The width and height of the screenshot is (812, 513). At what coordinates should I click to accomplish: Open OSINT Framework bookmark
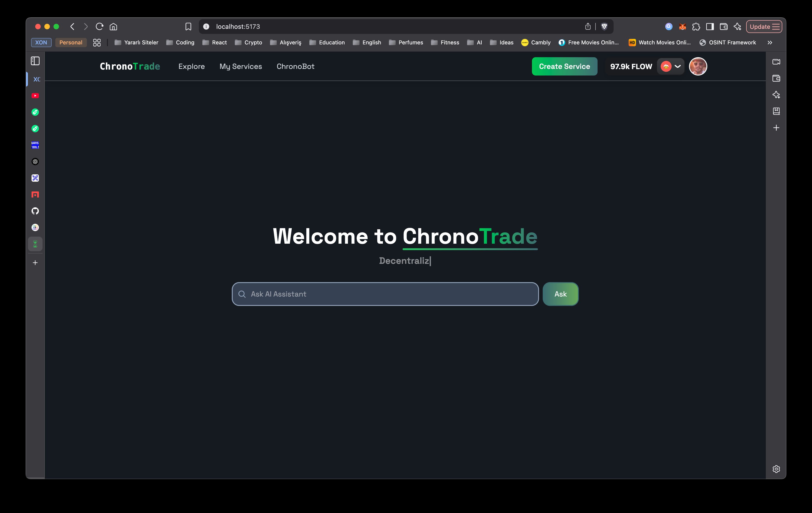728,43
